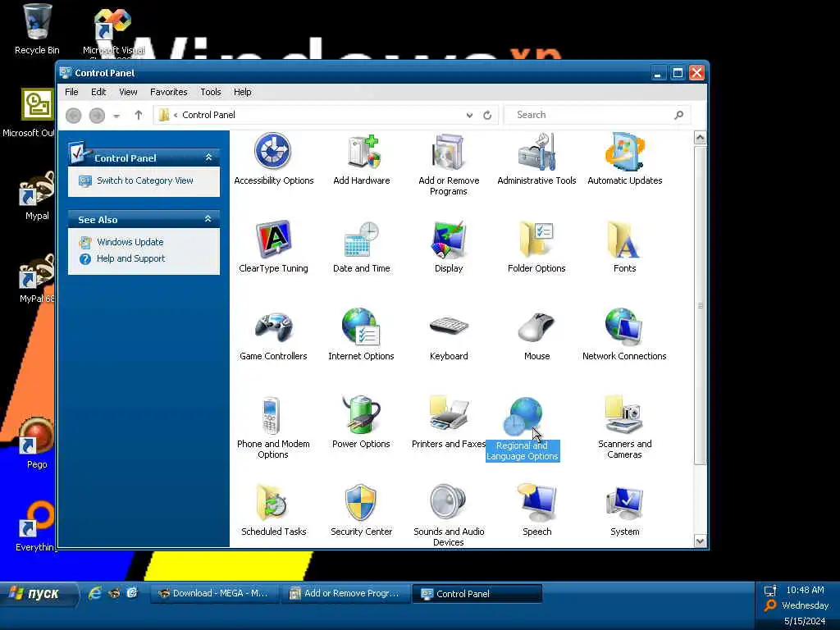The image size is (840, 630).
Task: Open the View menu
Action: tap(128, 92)
